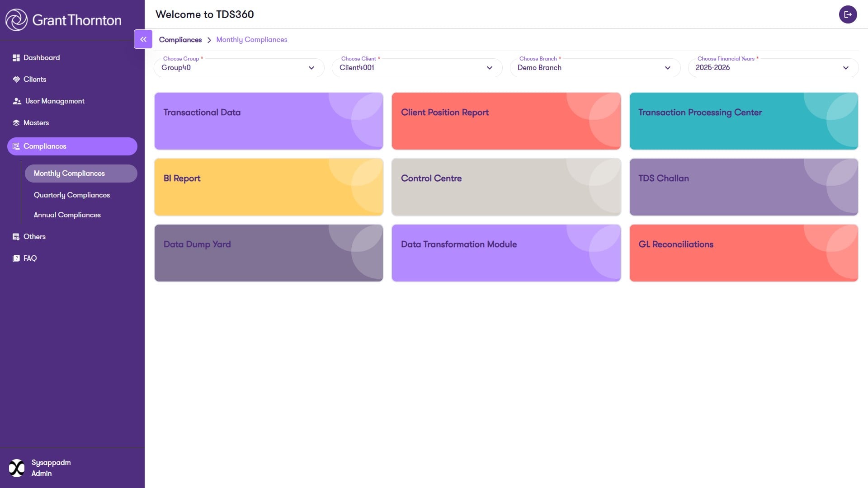Click the Demo Branch dropdown chevron arrow

[x=668, y=68]
